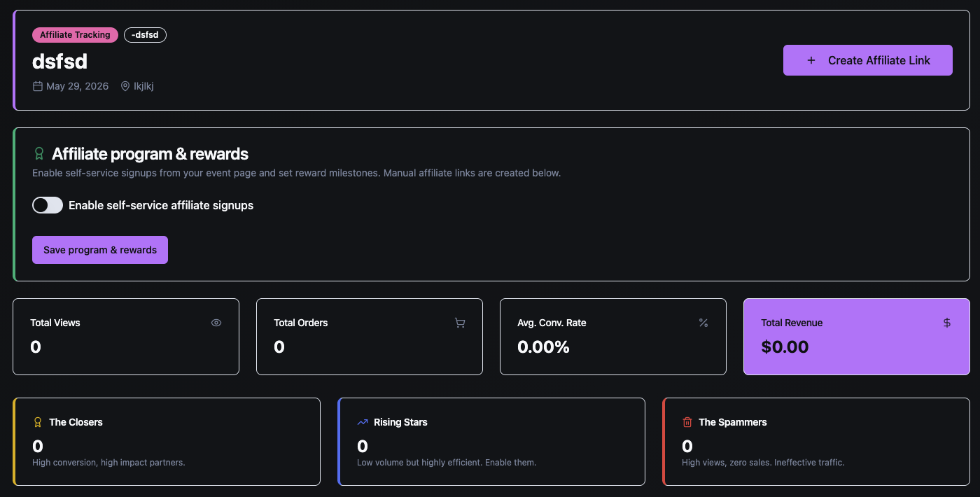Click the 'Enable self-service signups from your event page' description

pyautogui.click(x=296, y=173)
